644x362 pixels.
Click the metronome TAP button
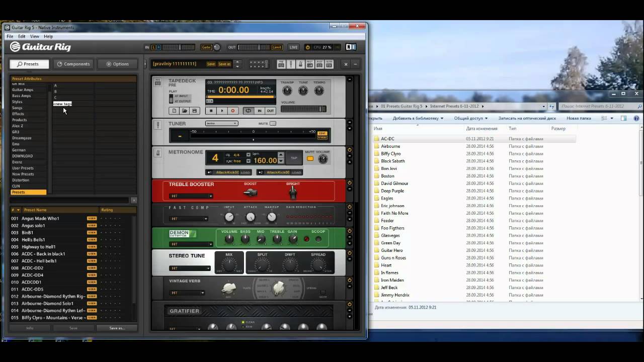tap(294, 158)
